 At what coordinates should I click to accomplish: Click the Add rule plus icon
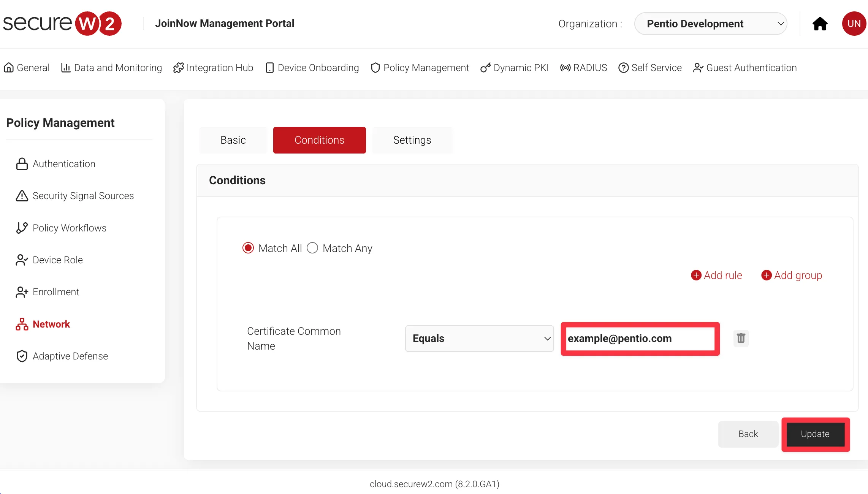pyautogui.click(x=696, y=275)
